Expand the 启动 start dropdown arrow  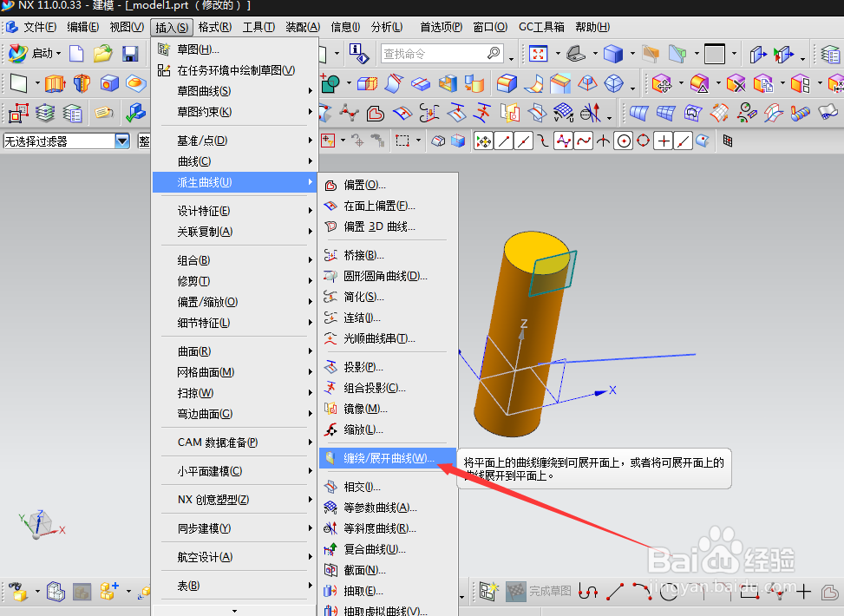[58, 53]
